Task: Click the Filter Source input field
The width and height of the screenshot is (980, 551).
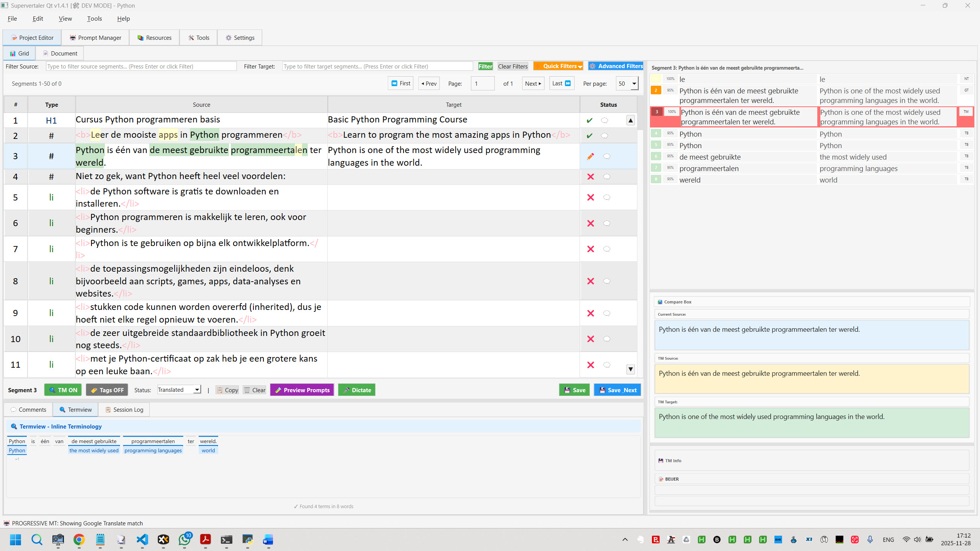Action: click(141, 66)
